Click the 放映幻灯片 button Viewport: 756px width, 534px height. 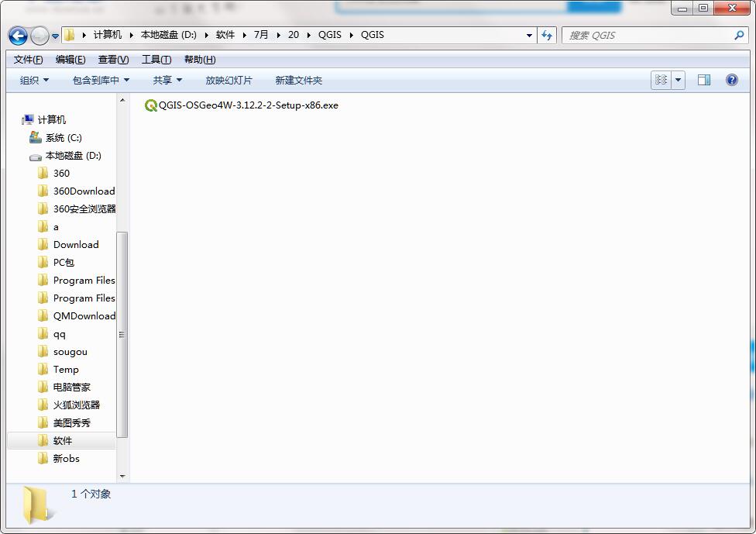[229, 80]
